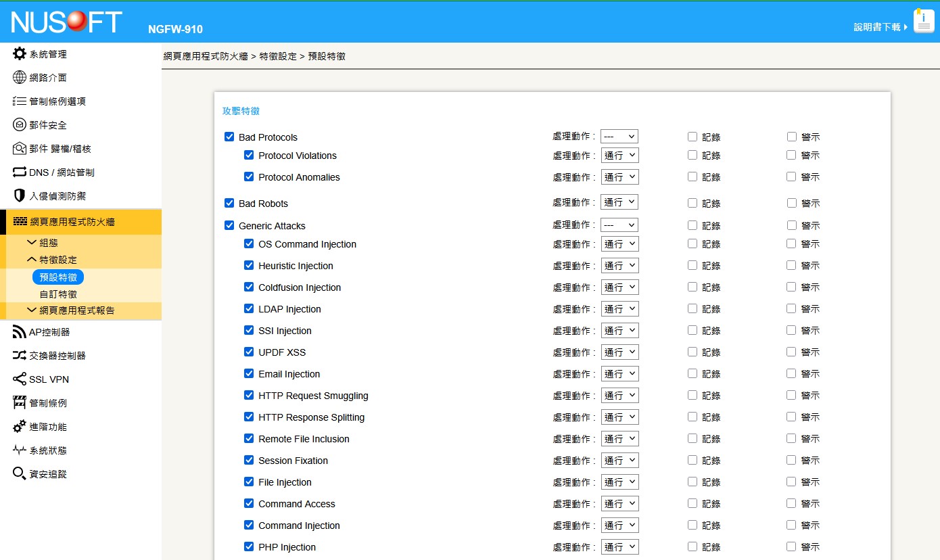Enable 警示 checkbox for LDAP Injection
Screen dimensions: 940x560
pos(791,308)
